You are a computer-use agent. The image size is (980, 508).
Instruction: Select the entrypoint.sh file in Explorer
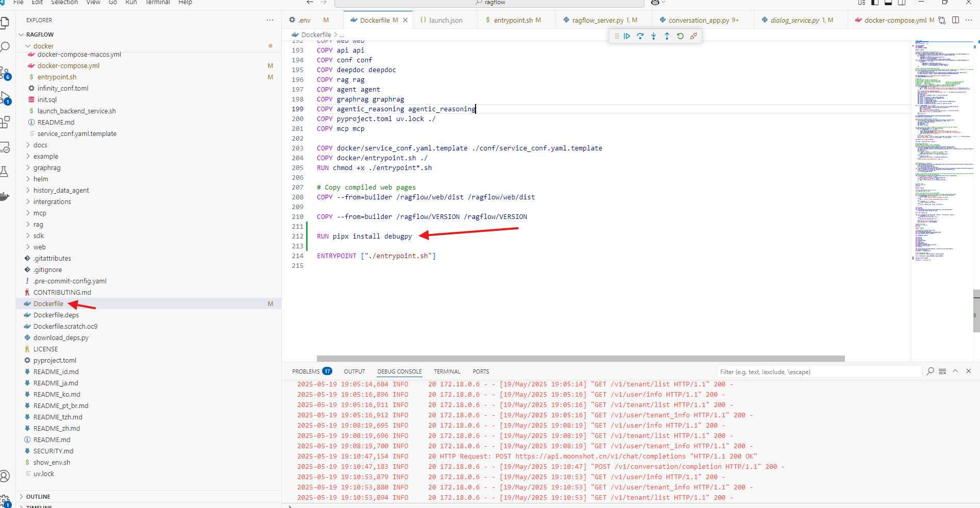(56, 77)
